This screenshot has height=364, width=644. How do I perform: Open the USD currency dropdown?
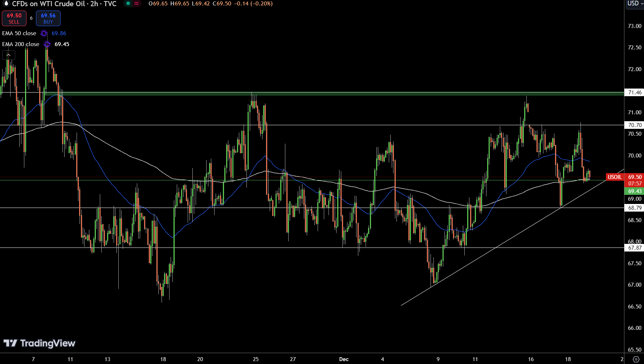(635, 4)
